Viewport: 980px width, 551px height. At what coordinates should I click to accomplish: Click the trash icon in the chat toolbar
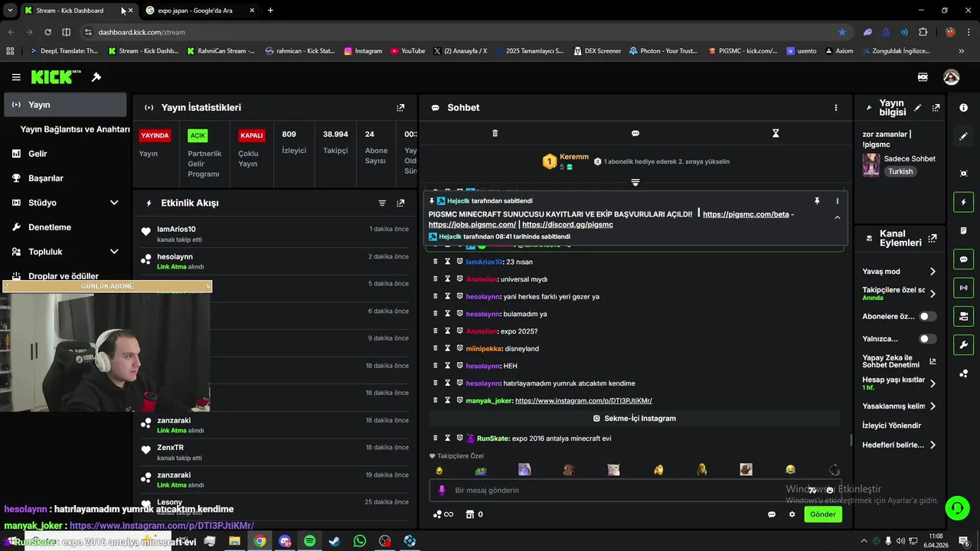[x=495, y=133]
